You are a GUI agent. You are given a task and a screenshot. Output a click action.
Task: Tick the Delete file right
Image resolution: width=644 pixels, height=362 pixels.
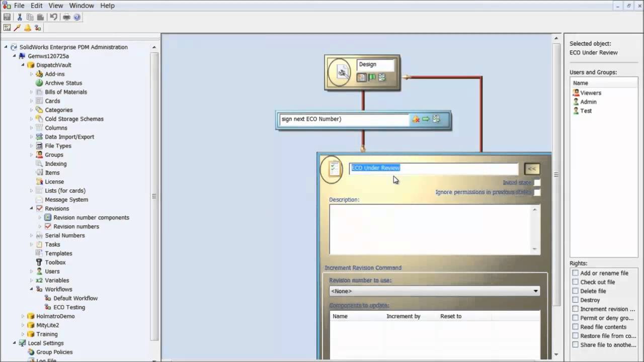[x=575, y=291]
